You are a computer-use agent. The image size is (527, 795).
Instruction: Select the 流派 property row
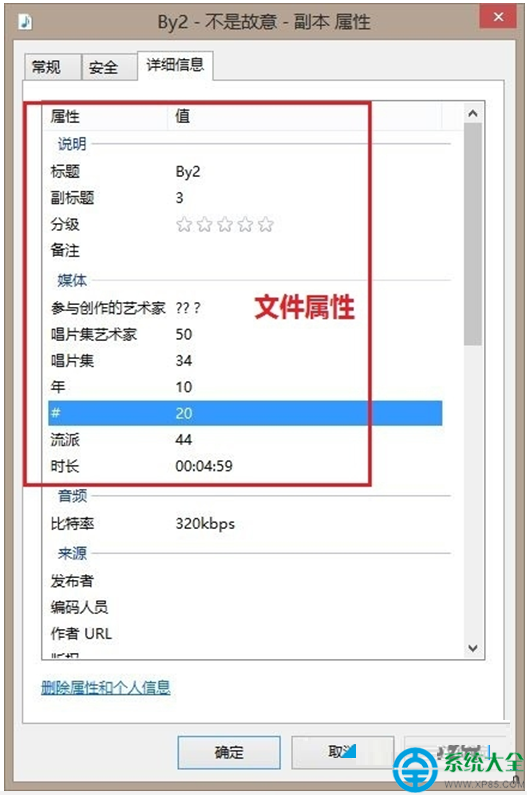pos(245,440)
